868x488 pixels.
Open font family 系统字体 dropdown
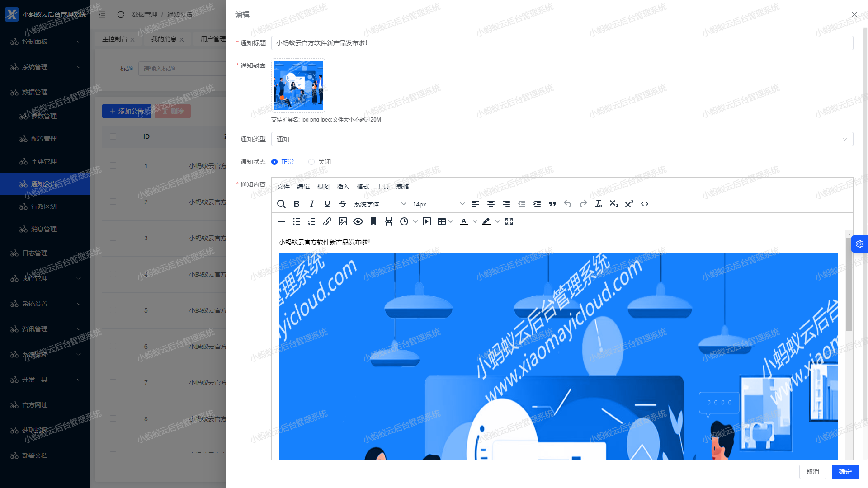coord(380,204)
